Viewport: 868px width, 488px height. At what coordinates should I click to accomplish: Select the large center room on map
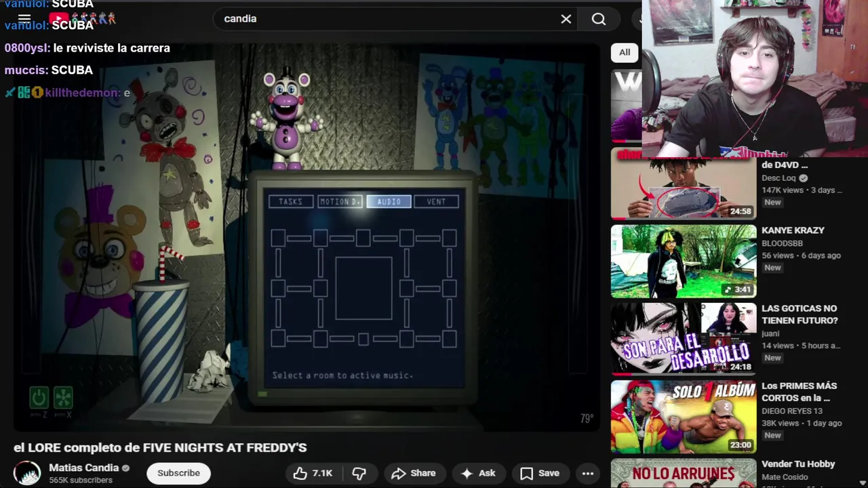tap(363, 288)
